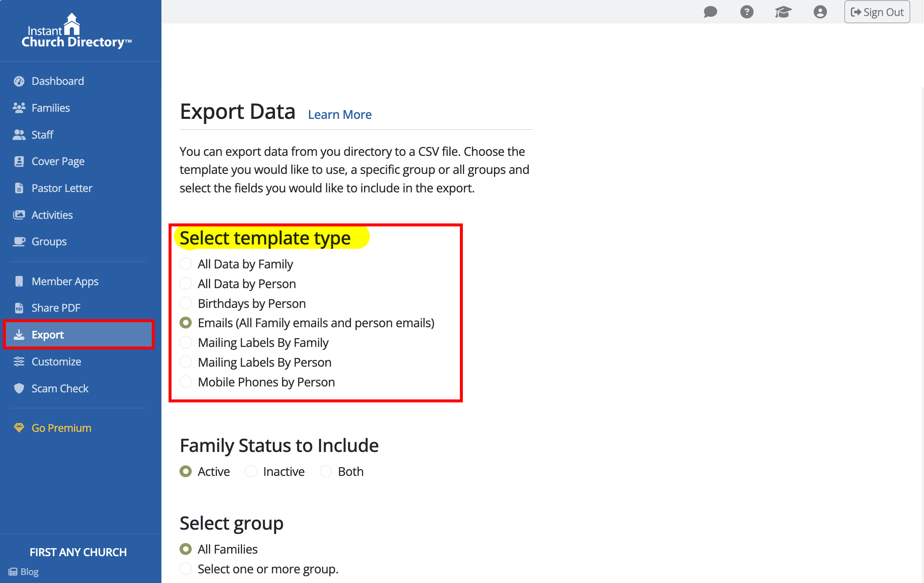This screenshot has height=583, width=924.
Task: Click the Scam Check shield icon
Action: pos(19,389)
